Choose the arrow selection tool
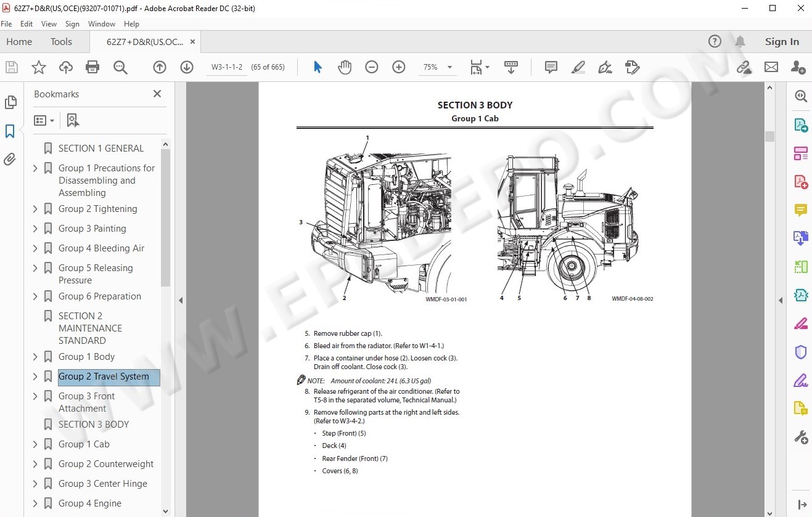812x517 pixels. [318, 67]
